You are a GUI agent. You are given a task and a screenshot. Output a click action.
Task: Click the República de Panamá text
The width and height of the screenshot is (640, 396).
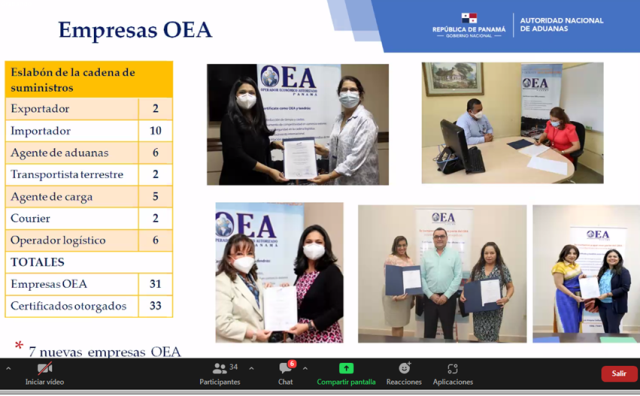(469, 29)
